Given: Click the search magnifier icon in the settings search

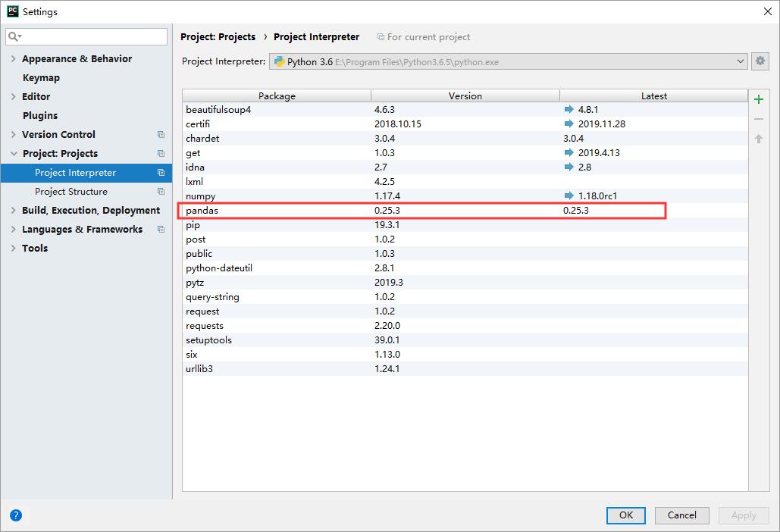Looking at the screenshot, I should (x=14, y=36).
